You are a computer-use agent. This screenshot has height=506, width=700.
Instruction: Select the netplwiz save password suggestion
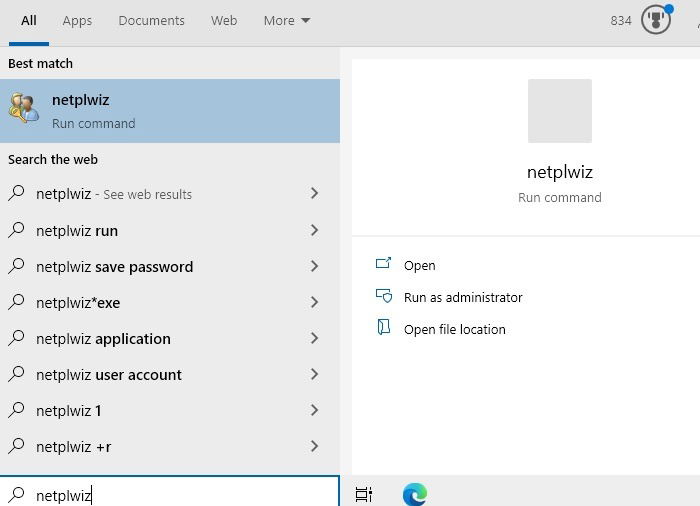(x=170, y=267)
